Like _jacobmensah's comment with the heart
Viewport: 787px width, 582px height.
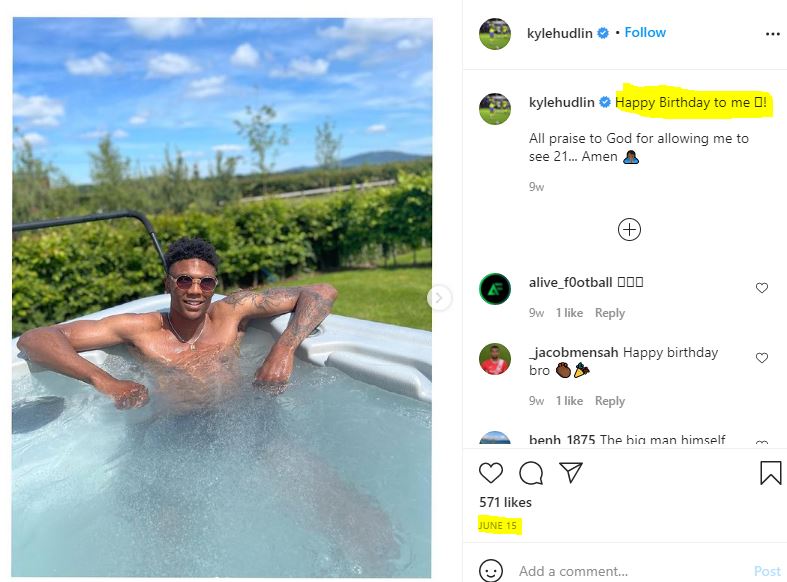[x=761, y=358]
